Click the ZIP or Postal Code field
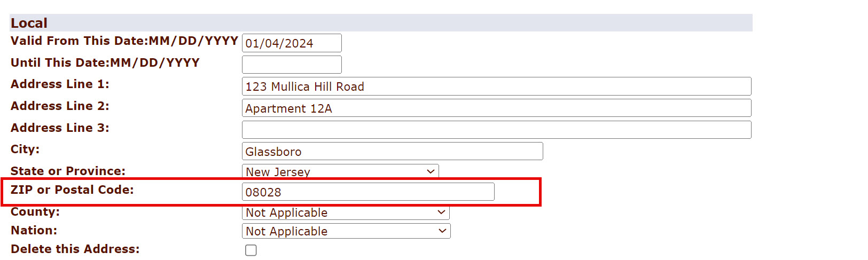Viewport: 868px width, 260px height. point(368,192)
